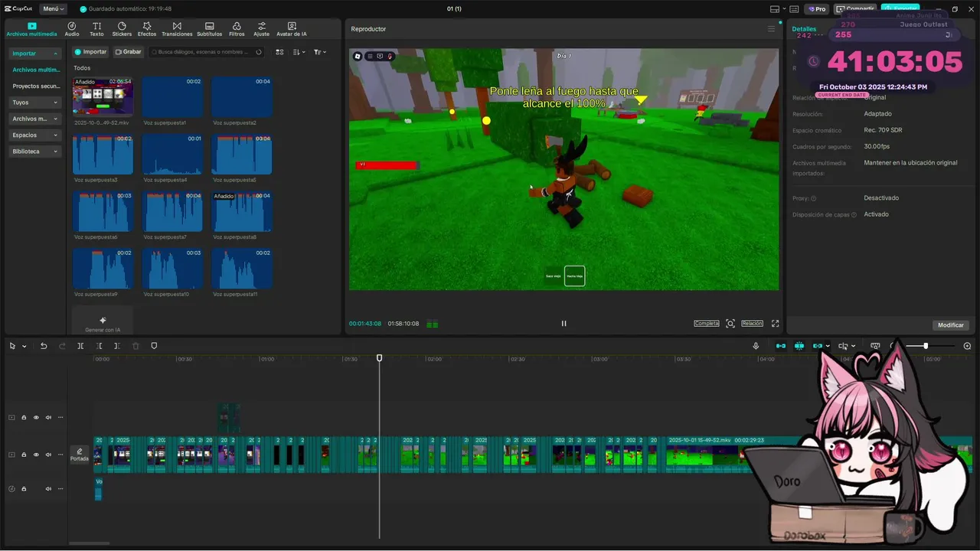Start voiceover recording with microphone
Viewport: 980px width, 551px height.
click(756, 346)
